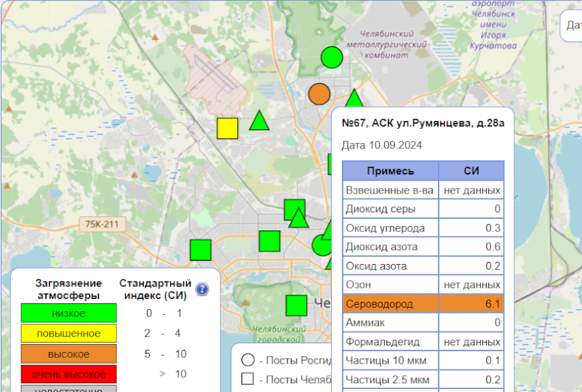Select the Оксид азота row label
This screenshot has height=392, width=582.
(376, 266)
